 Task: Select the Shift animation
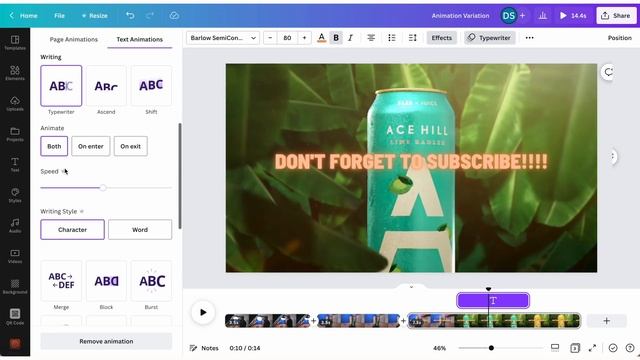pyautogui.click(x=151, y=86)
